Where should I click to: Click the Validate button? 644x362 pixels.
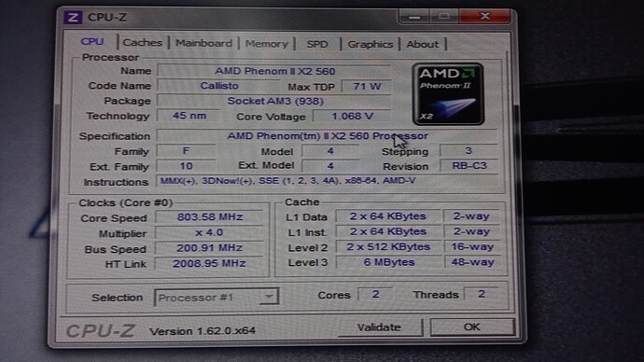pyautogui.click(x=379, y=327)
